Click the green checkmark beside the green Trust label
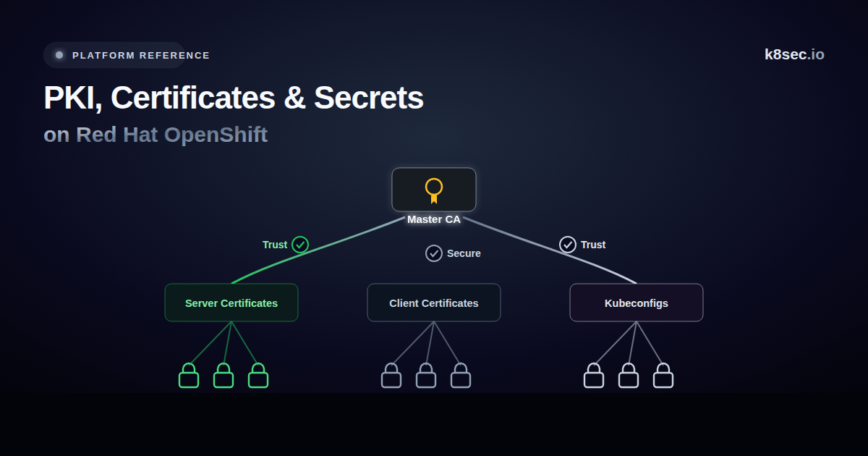Screen dimensions: 868x456 pos(300,245)
